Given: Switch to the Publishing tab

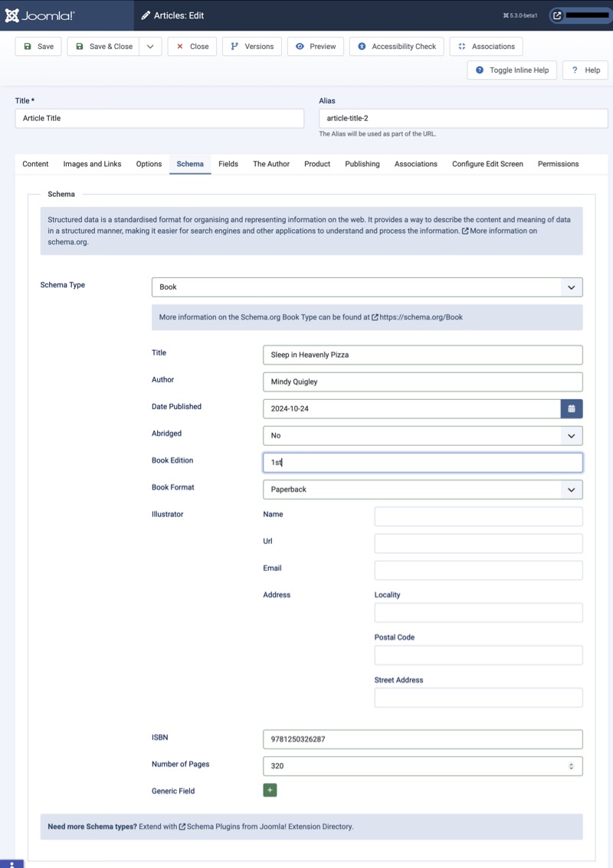Looking at the screenshot, I should pos(362,164).
